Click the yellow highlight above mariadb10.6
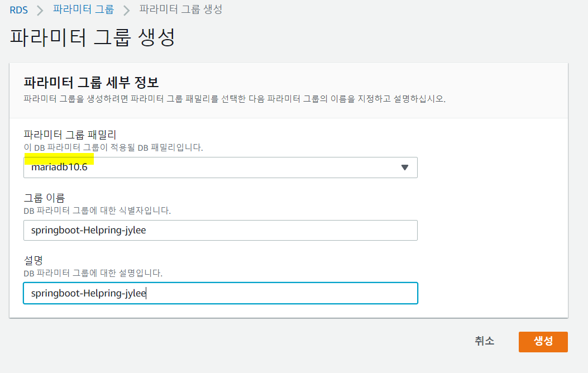The width and height of the screenshot is (588, 373). [59, 159]
